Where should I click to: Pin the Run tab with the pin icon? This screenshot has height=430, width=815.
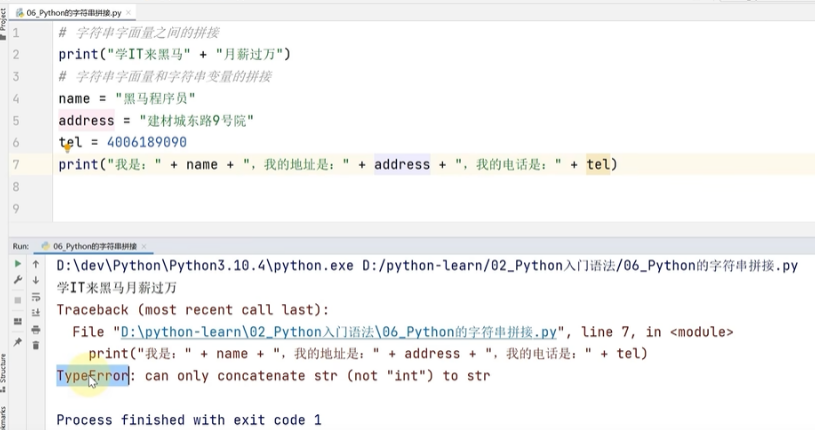[x=18, y=342]
